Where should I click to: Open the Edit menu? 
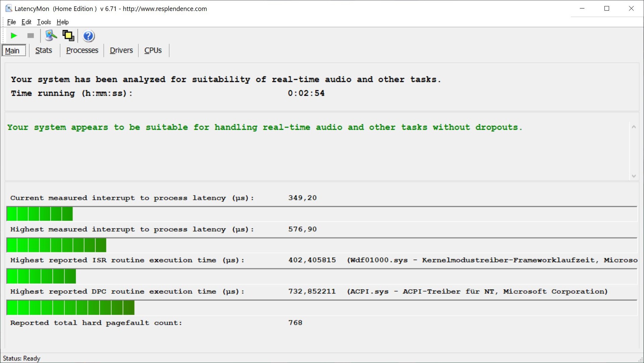pyautogui.click(x=26, y=22)
